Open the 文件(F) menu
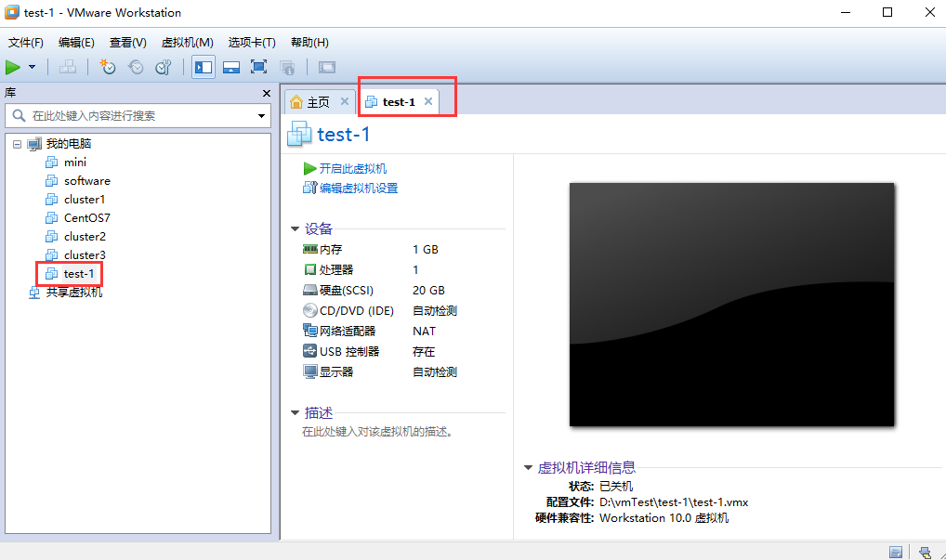This screenshot has width=946, height=560. click(26, 42)
